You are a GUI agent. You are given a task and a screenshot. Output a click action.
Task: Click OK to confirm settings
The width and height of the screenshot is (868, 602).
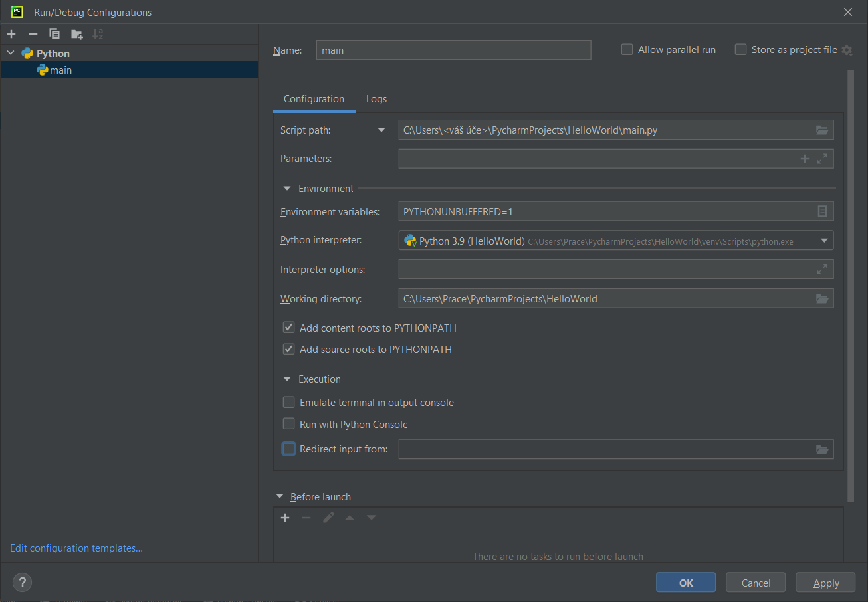[686, 583]
